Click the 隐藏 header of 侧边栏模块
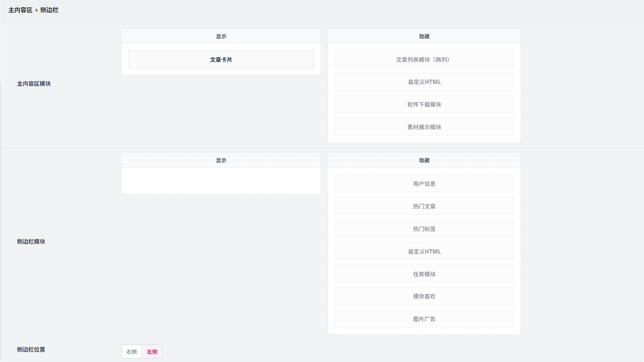 tap(424, 161)
